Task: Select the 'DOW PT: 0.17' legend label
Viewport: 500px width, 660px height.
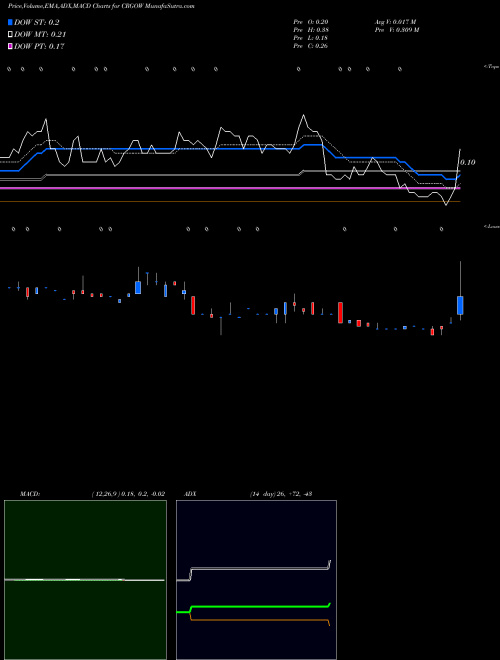Action: (39, 46)
